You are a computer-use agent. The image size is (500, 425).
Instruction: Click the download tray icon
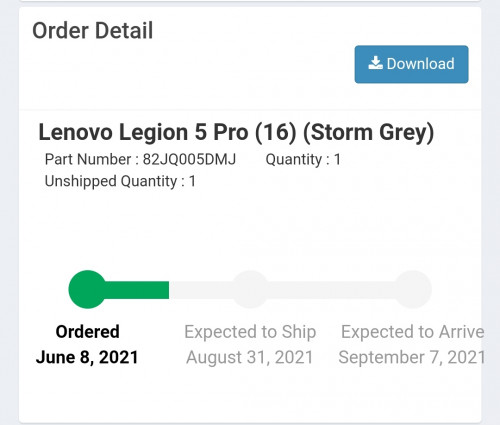[x=375, y=63]
